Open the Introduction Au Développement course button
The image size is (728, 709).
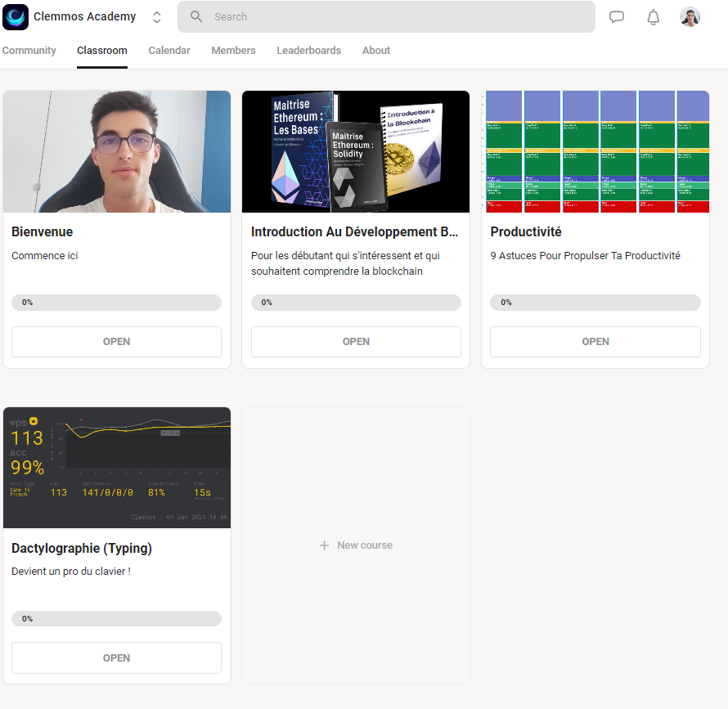click(x=356, y=342)
